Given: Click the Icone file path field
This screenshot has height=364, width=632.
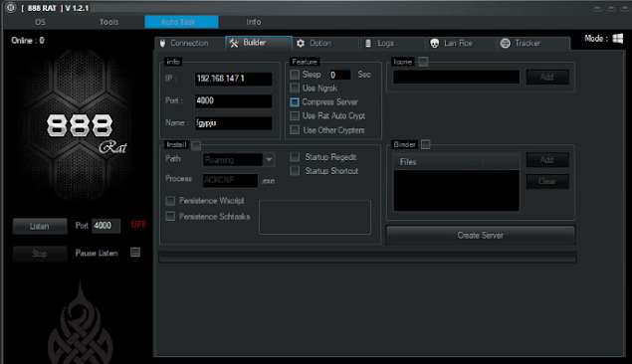Looking at the screenshot, I should tap(456, 77).
